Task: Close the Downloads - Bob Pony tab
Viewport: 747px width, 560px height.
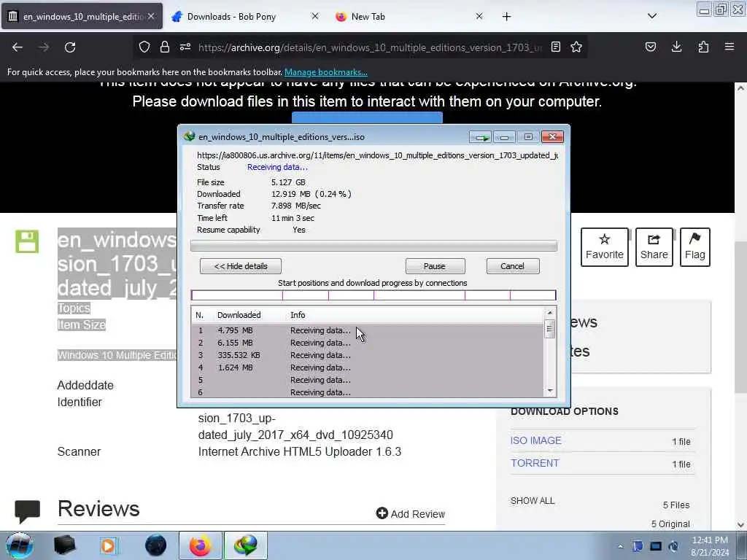Action: [315, 16]
